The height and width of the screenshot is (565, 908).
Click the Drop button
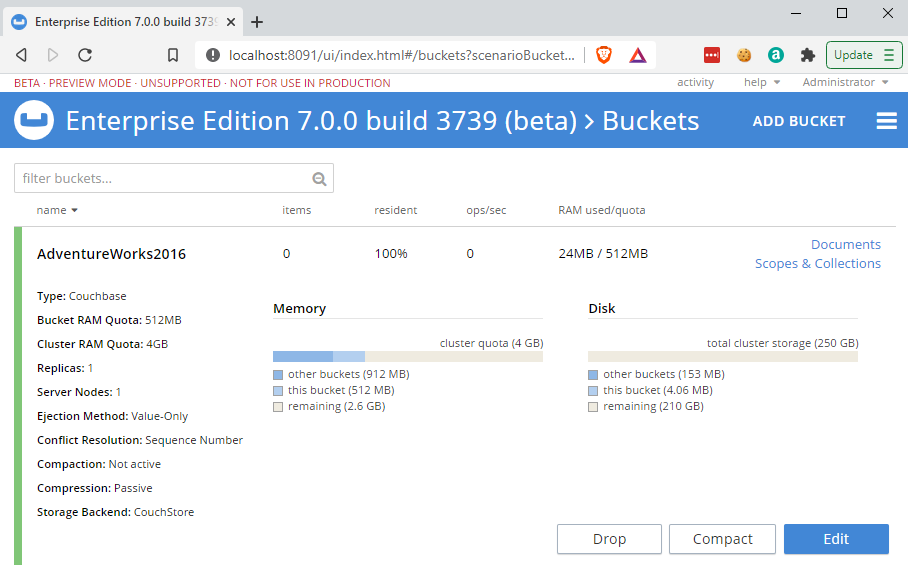pos(609,539)
